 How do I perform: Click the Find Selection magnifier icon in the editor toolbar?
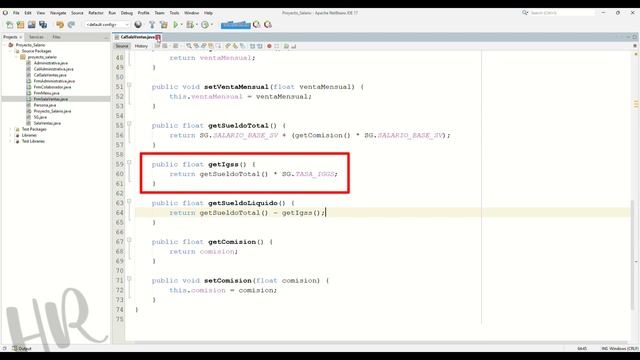189,46
